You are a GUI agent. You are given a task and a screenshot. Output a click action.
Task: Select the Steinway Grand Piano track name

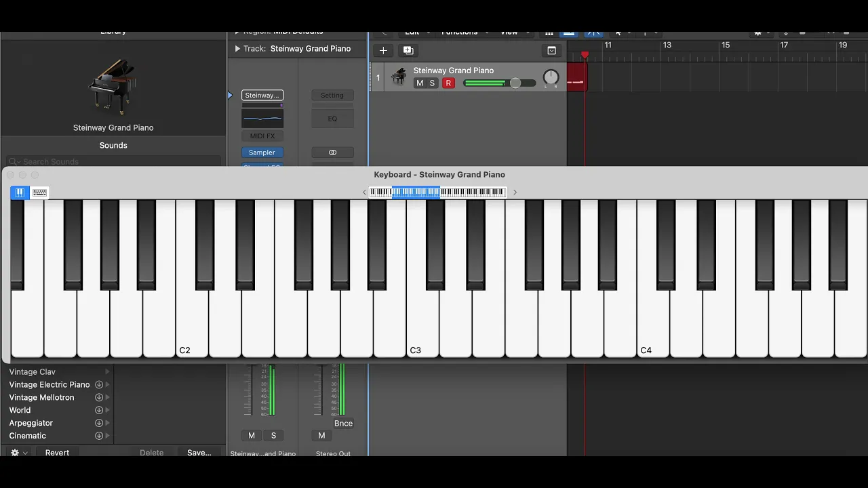tap(454, 70)
